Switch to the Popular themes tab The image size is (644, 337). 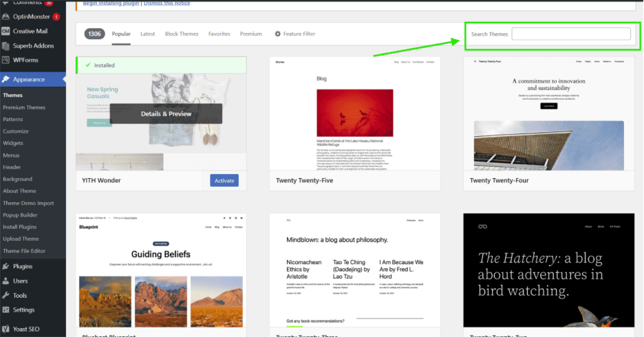[121, 34]
